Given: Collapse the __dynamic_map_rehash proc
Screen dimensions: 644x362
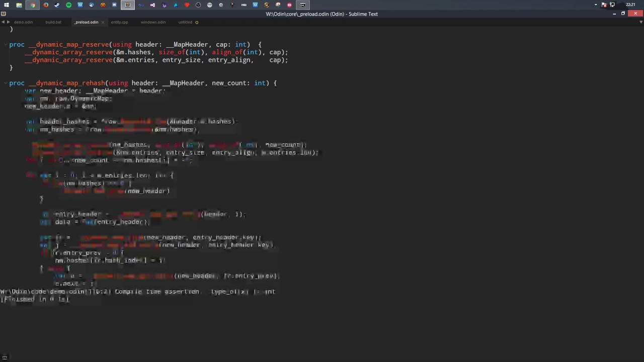Looking at the screenshot, I should [x=5, y=83].
